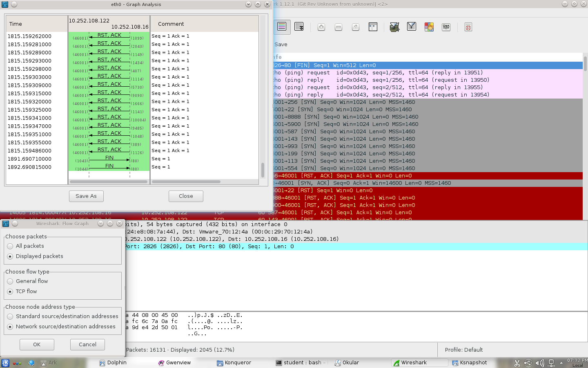Zoom in on the packet list
Viewport: 588px width, 368px height.
[x=321, y=27]
